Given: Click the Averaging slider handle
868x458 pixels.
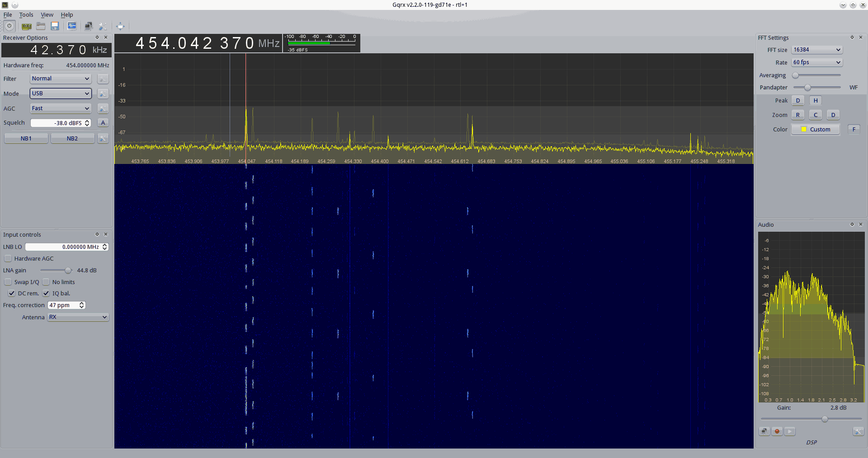Looking at the screenshot, I should (x=795, y=75).
